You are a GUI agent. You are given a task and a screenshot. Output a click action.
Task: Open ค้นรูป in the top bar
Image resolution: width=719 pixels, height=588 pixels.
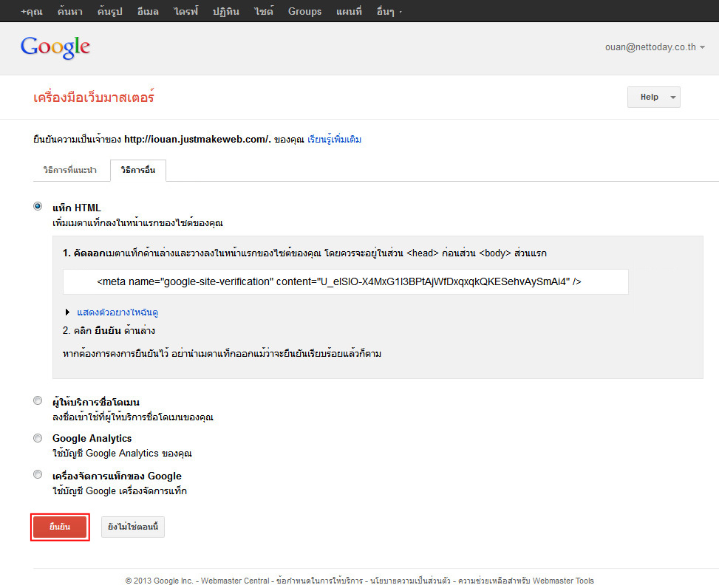pos(109,12)
